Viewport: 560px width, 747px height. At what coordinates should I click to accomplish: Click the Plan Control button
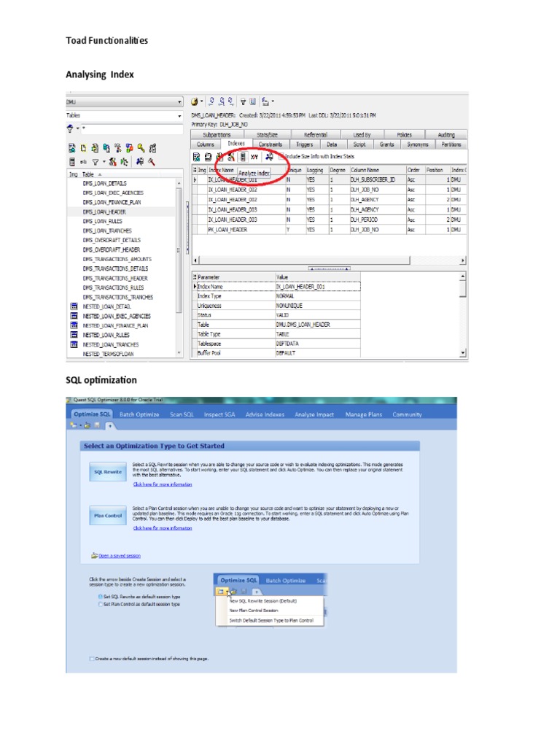(x=108, y=516)
